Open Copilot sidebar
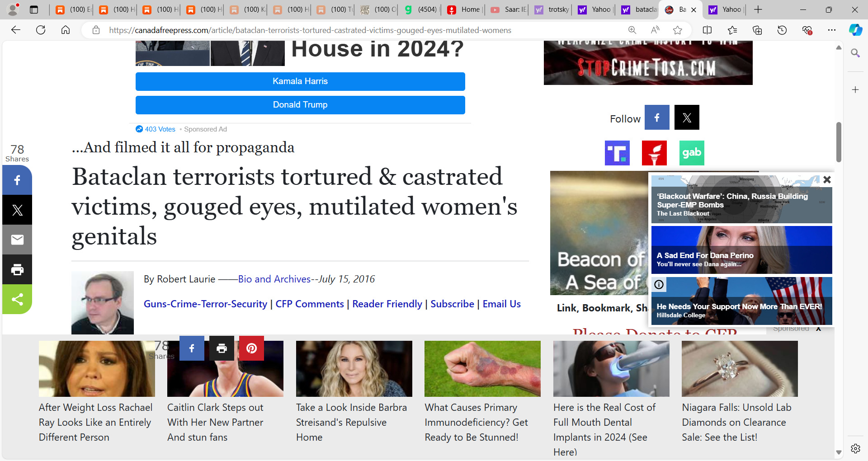Viewport: 868px width, 461px height. pos(855,30)
